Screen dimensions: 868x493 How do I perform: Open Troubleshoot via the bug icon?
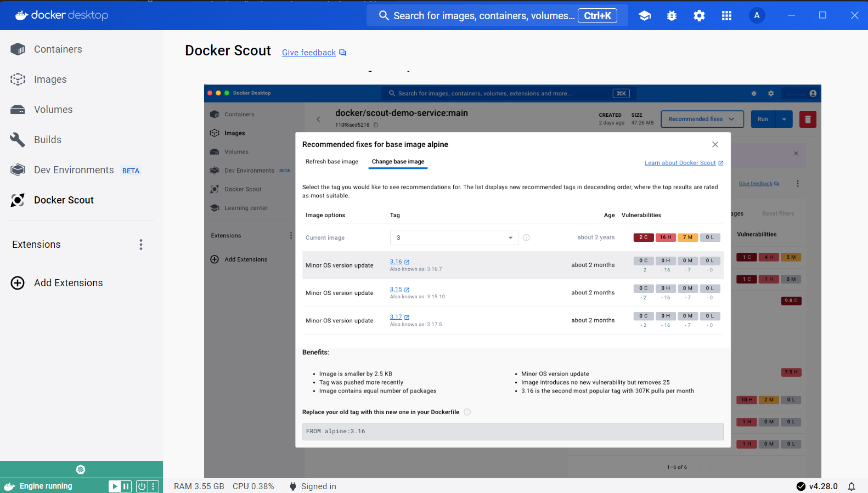pyautogui.click(x=672, y=16)
